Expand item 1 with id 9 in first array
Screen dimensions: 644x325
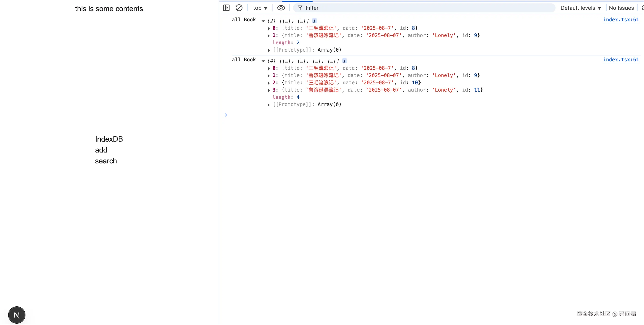269,36
